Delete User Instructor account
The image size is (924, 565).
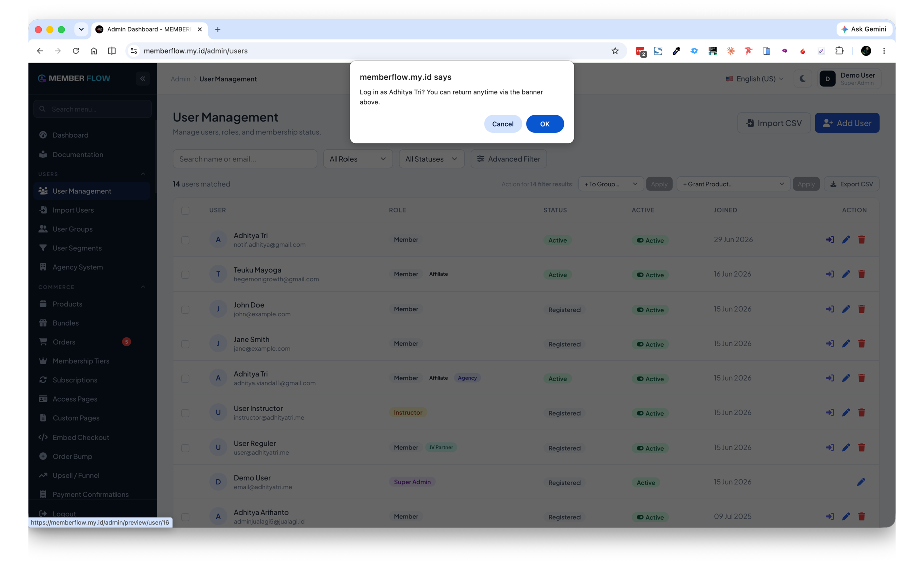[862, 413]
